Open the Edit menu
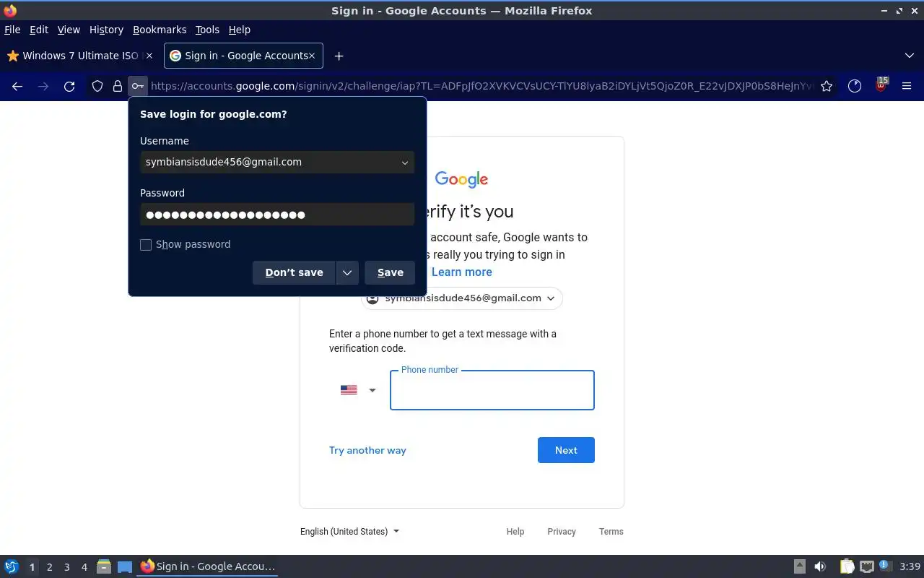 click(39, 30)
